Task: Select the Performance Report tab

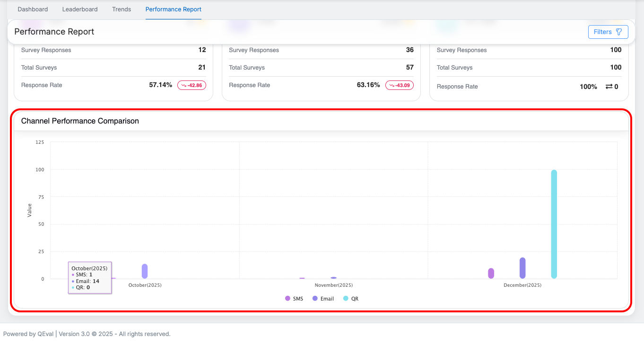Action: (174, 9)
